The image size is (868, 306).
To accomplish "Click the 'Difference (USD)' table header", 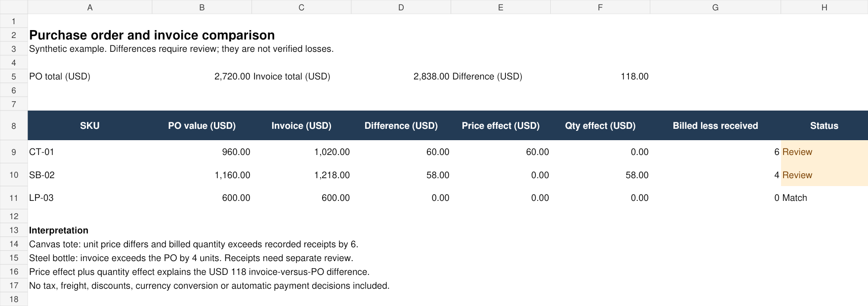I will (401, 126).
